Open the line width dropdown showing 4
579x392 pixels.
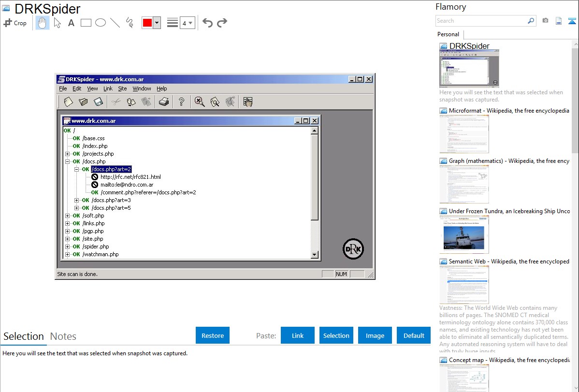[x=188, y=23]
